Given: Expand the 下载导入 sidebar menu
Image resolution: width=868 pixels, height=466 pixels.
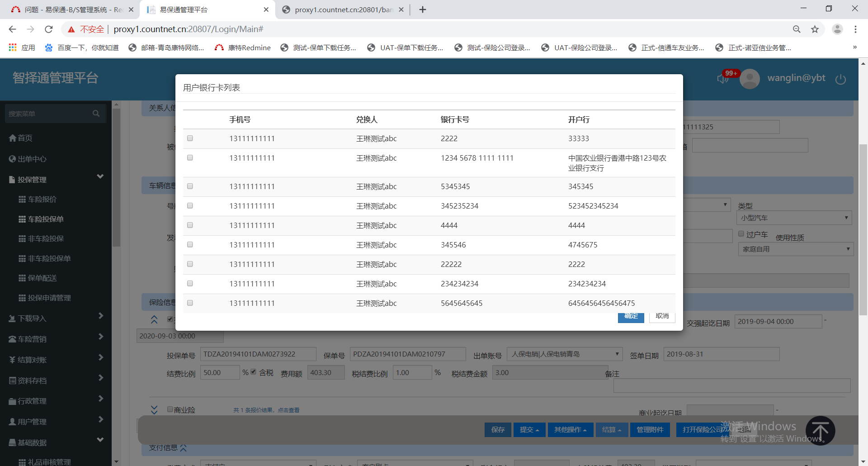Looking at the screenshot, I should coord(56,318).
